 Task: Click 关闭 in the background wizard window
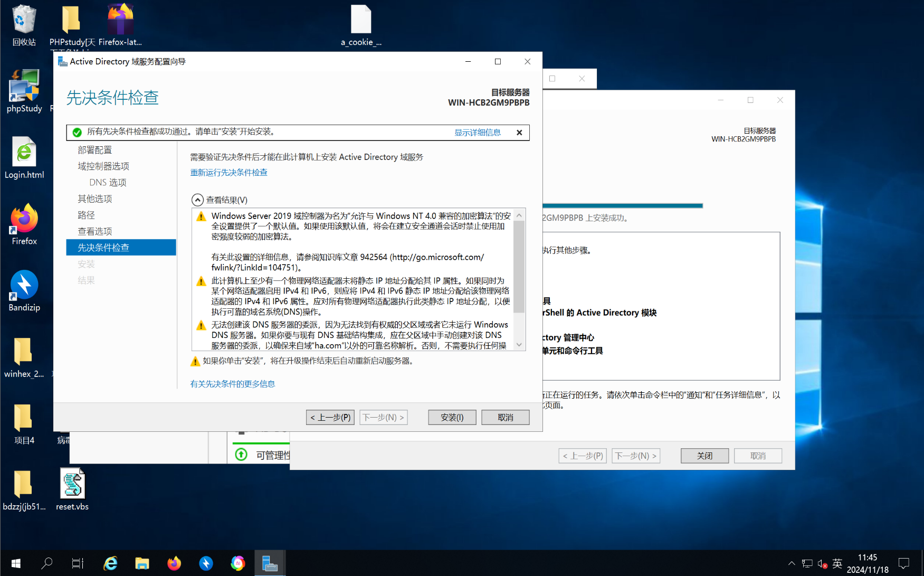coord(704,456)
